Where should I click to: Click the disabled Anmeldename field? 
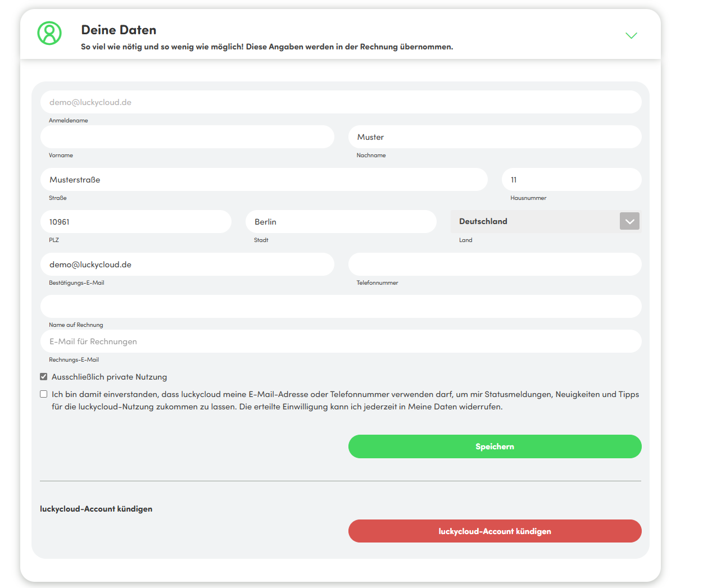(x=341, y=102)
